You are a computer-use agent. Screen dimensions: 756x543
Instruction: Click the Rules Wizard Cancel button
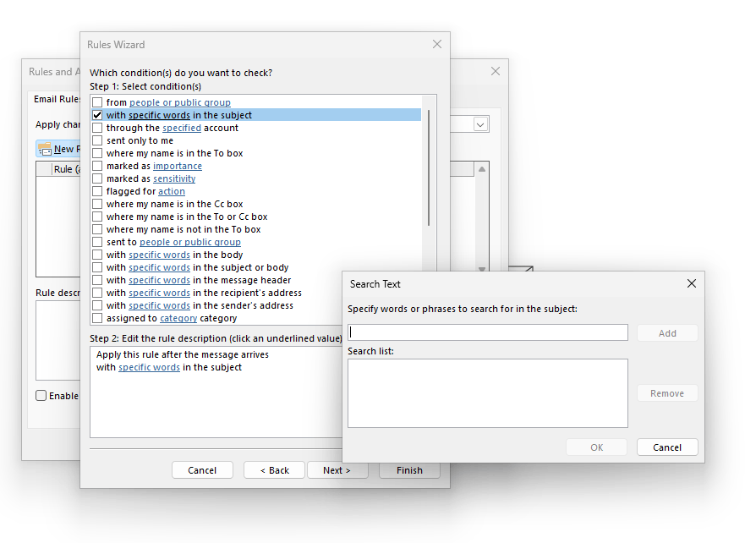click(202, 470)
